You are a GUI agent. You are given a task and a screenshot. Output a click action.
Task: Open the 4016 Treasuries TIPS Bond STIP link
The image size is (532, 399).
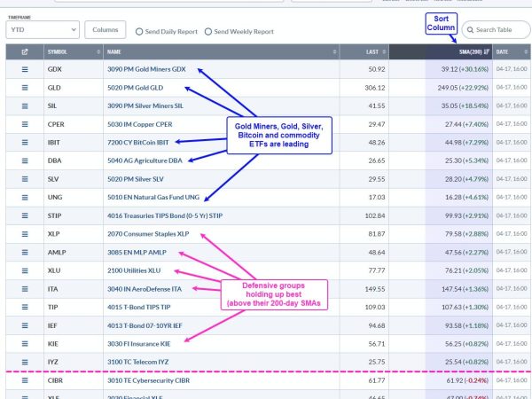coord(165,215)
